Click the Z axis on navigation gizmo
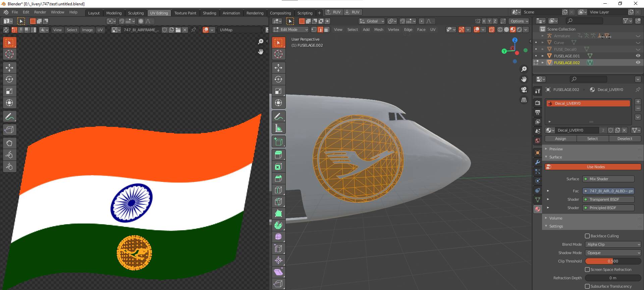The width and height of the screenshot is (644, 290). click(515, 40)
